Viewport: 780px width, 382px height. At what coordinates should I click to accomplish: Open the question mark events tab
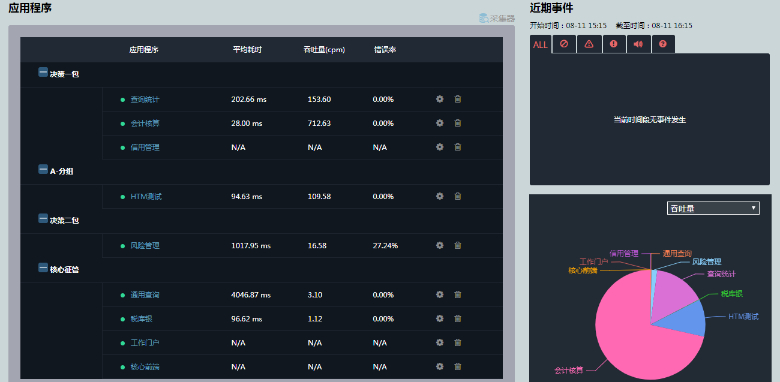(663, 44)
